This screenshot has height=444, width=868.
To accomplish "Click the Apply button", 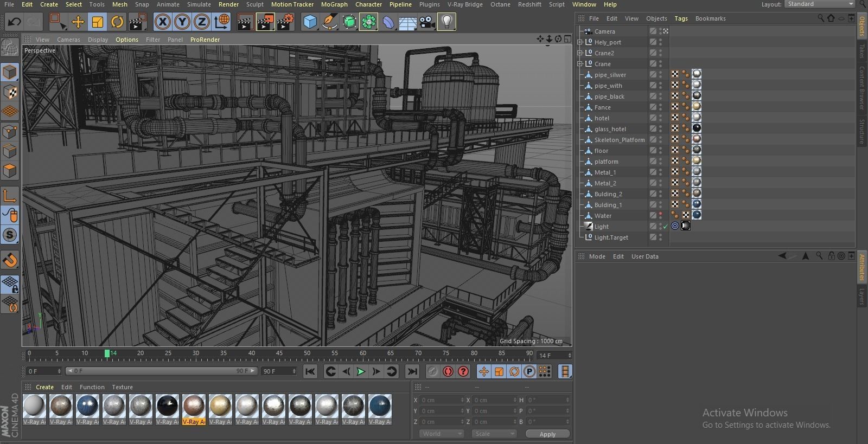I will click(547, 434).
